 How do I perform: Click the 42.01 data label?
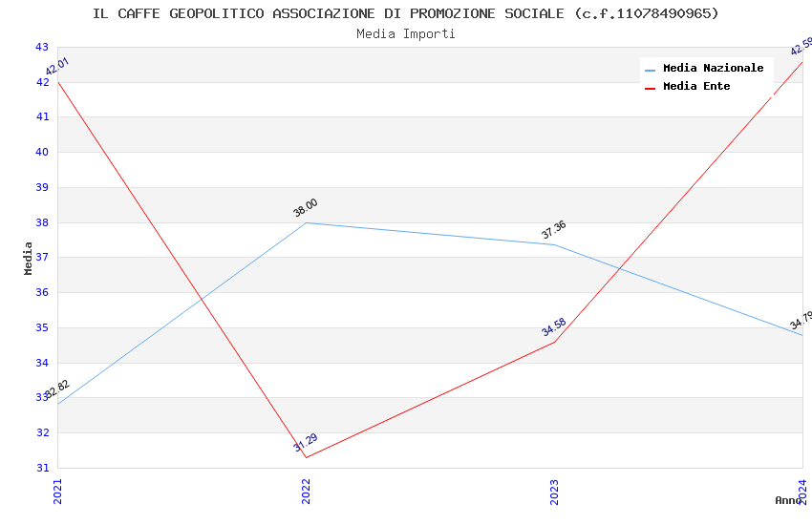[x=57, y=67]
